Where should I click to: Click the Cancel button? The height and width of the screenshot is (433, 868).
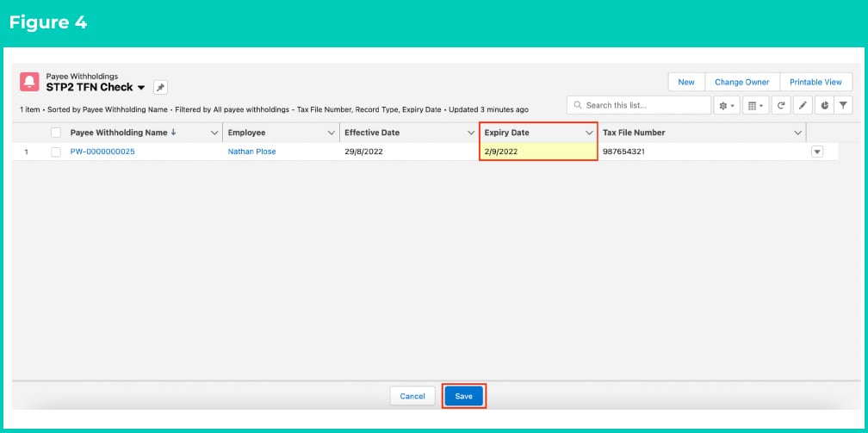412,396
